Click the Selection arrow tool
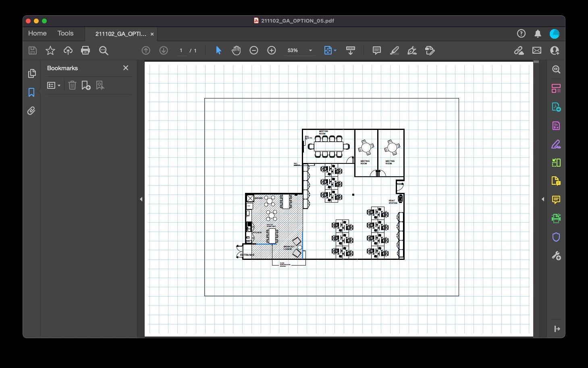Image resolution: width=588 pixels, height=368 pixels. point(218,50)
